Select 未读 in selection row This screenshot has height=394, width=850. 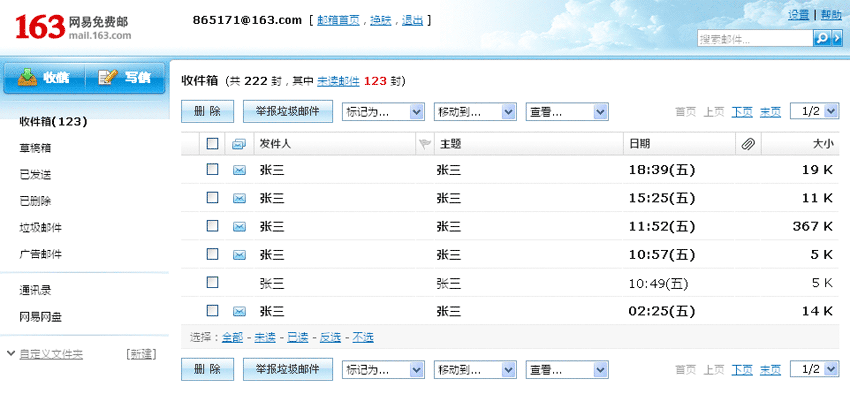265,338
